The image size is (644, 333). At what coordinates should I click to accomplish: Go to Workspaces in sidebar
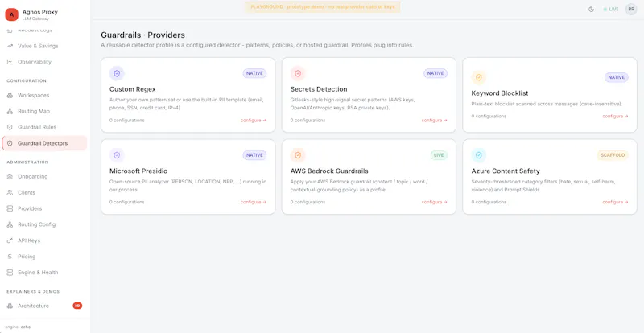tap(44, 95)
